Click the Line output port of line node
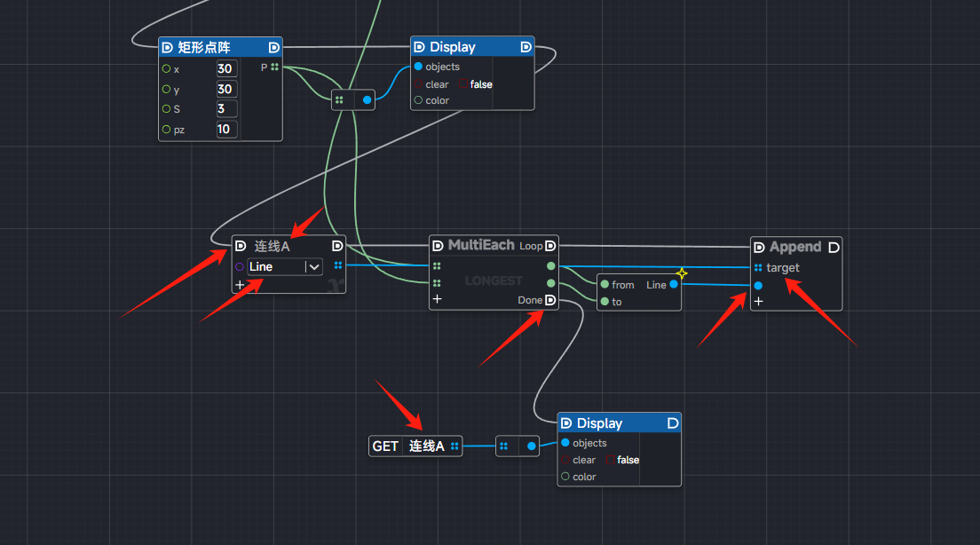Screen dimensions: 980x545 [674, 284]
